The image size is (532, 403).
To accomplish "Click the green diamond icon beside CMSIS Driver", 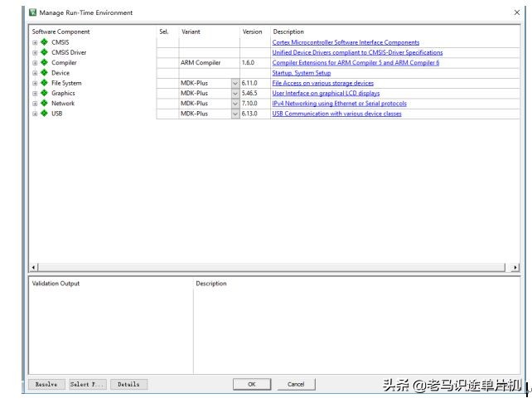I will tap(44, 52).
